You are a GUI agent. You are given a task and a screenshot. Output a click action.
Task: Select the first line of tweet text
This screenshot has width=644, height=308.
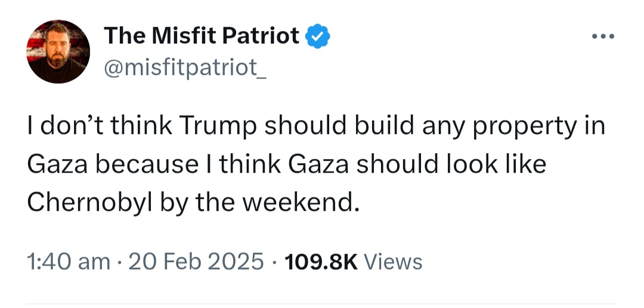click(316, 126)
